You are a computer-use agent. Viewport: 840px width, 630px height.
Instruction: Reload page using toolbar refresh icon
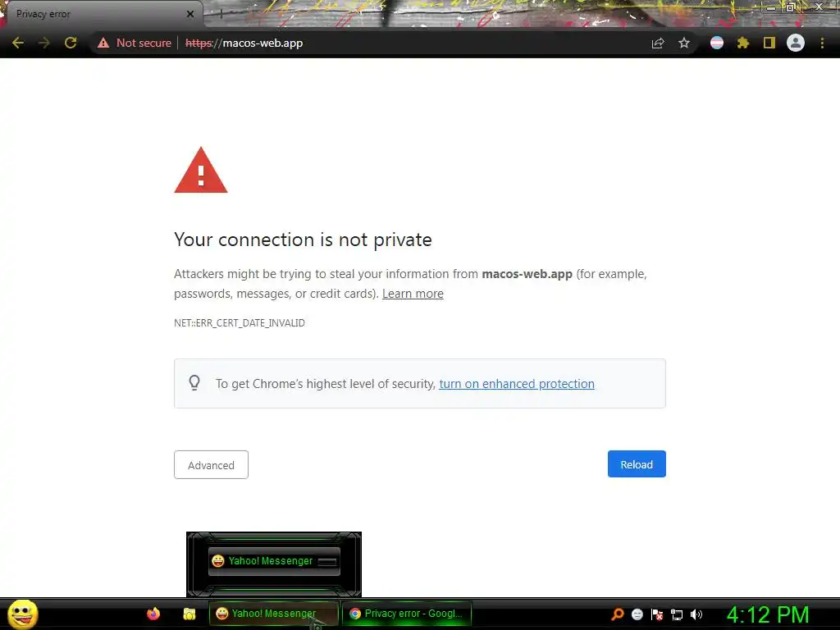pyautogui.click(x=71, y=43)
